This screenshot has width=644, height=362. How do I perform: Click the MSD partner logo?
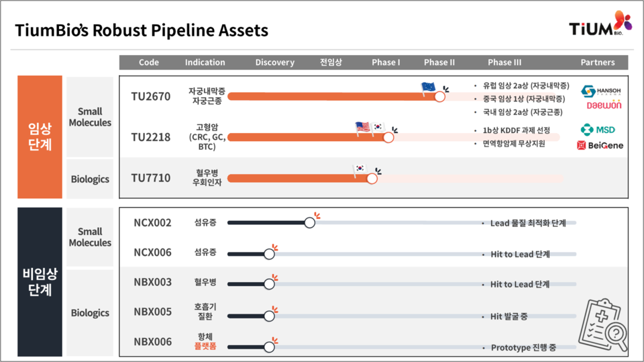[598, 129]
